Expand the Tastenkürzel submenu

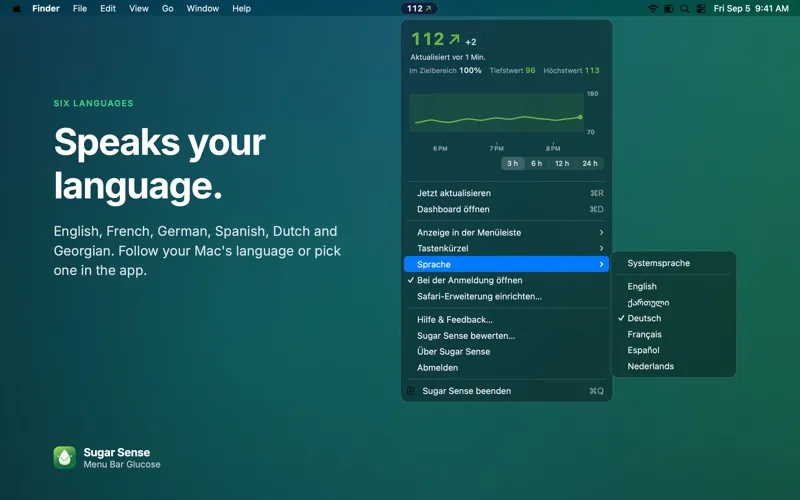pyautogui.click(x=506, y=248)
